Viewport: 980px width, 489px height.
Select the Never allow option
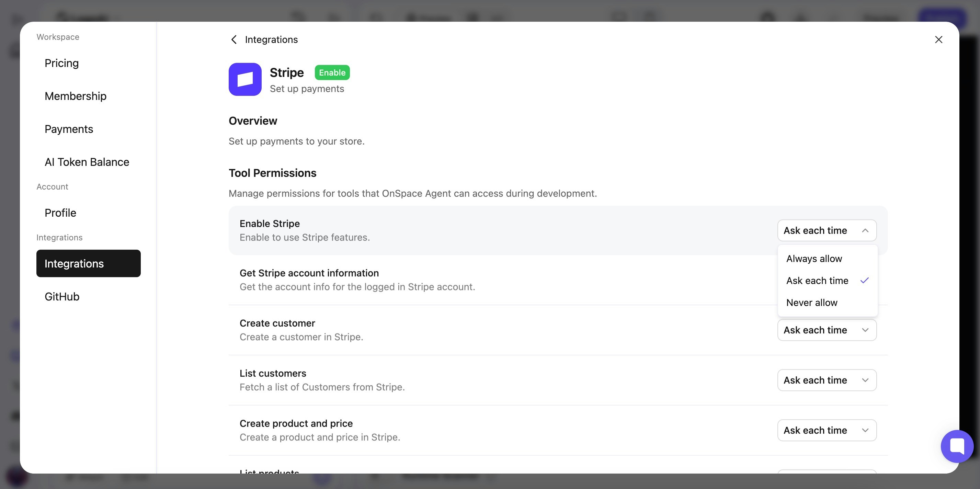pyautogui.click(x=811, y=303)
